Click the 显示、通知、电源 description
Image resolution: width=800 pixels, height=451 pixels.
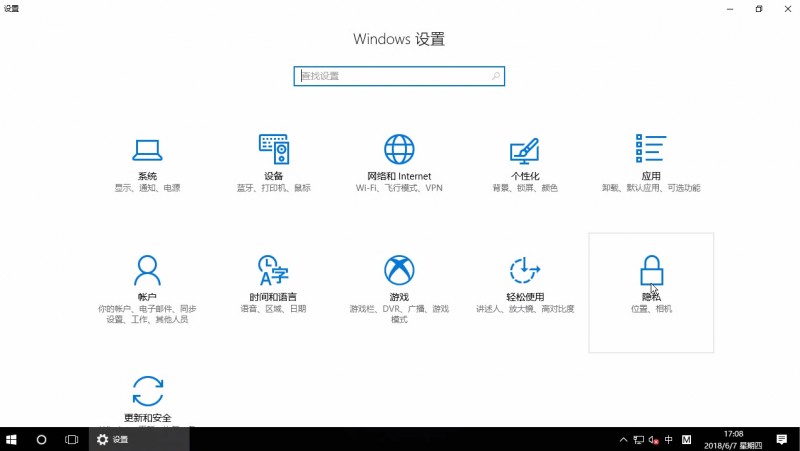(x=147, y=188)
